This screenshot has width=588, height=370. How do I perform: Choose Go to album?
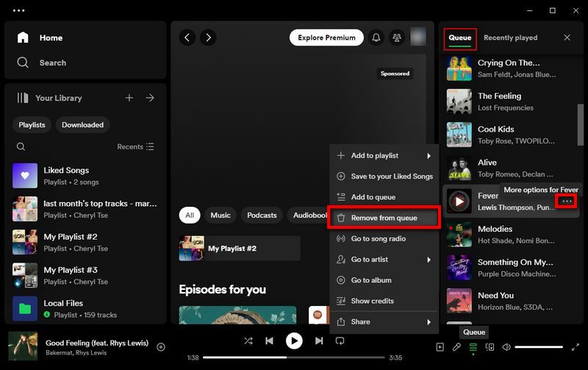click(384, 280)
